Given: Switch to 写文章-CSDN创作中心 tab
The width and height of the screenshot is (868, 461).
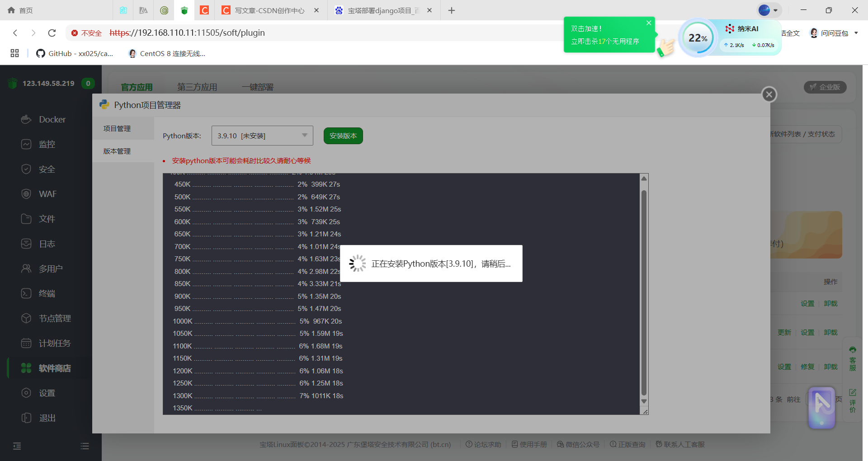Looking at the screenshot, I should pyautogui.click(x=269, y=10).
